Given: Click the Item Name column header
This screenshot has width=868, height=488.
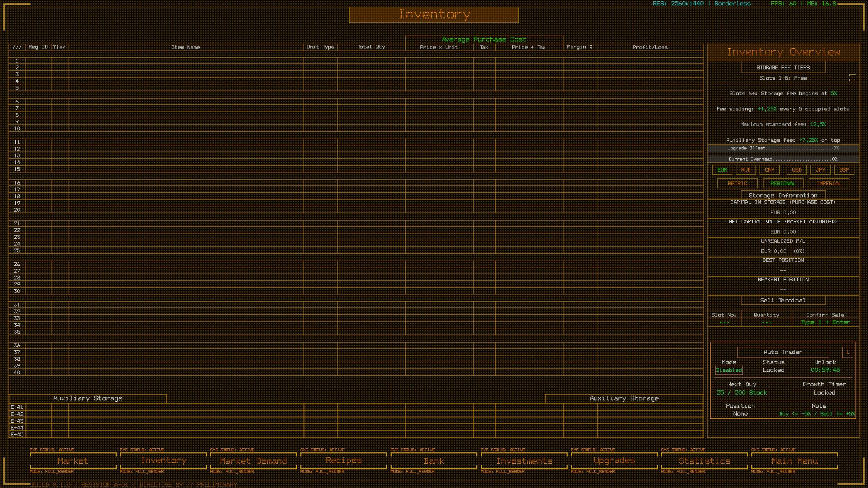Looking at the screenshot, I should pyautogui.click(x=186, y=47).
